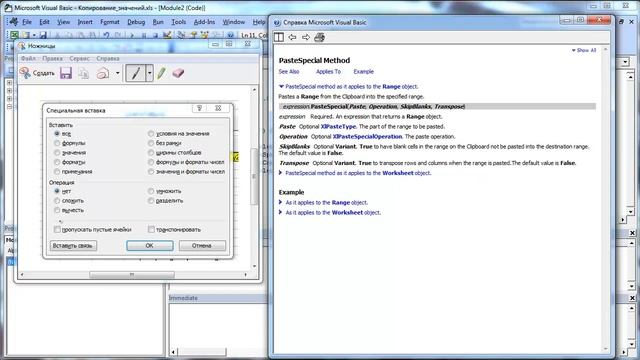Follow the XlPasteType link

coord(338,127)
